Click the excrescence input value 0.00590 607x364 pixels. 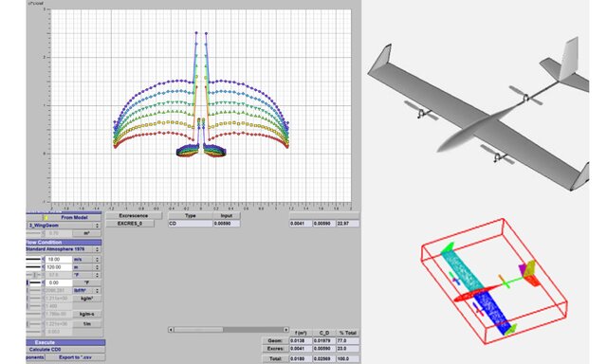point(227,224)
